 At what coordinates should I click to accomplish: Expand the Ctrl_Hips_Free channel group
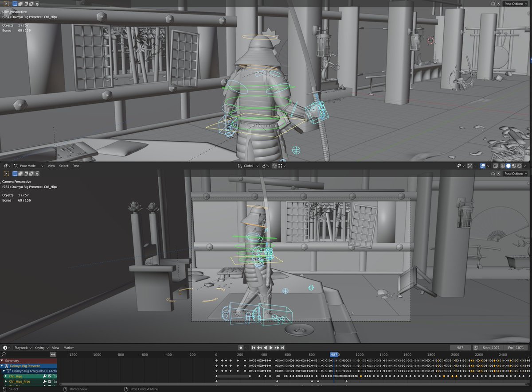coord(6,381)
